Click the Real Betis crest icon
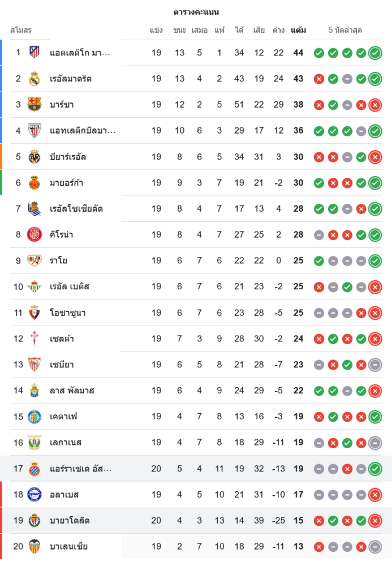Viewport: 392px width, 566px height. click(35, 286)
